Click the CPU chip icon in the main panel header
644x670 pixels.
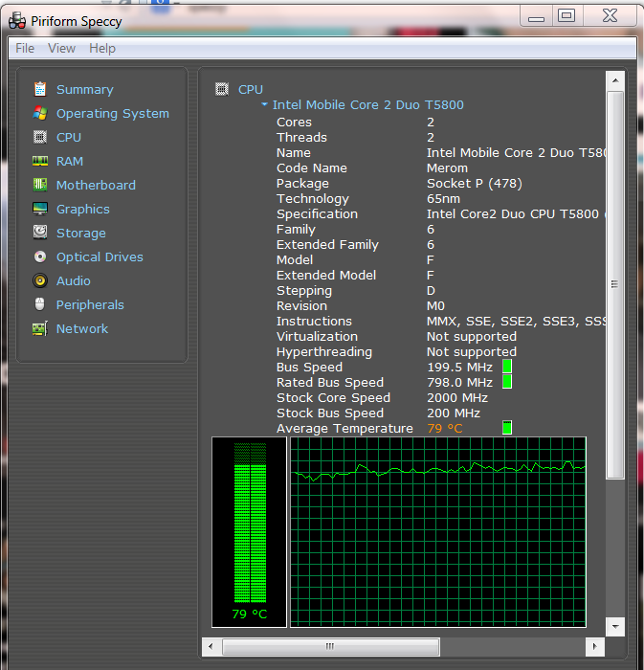[x=222, y=89]
